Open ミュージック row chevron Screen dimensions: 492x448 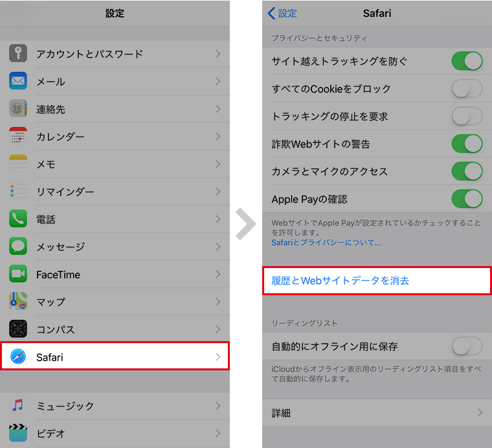click(x=218, y=406)
